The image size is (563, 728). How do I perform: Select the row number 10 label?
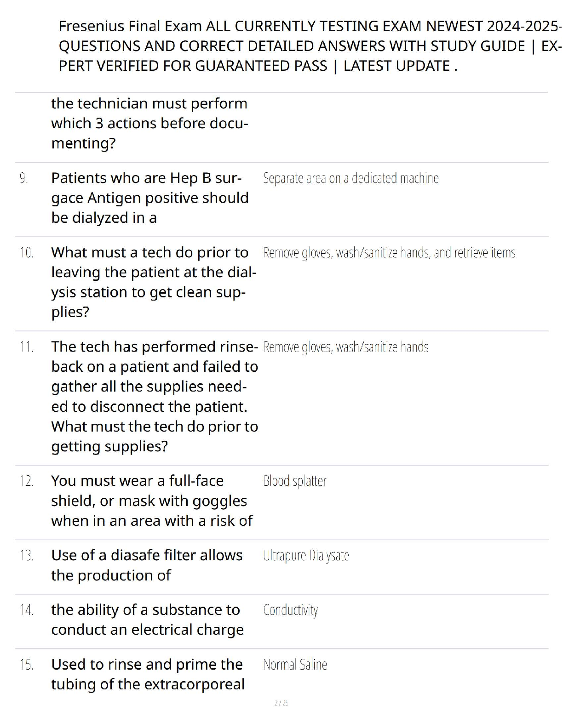click(26, 252)
